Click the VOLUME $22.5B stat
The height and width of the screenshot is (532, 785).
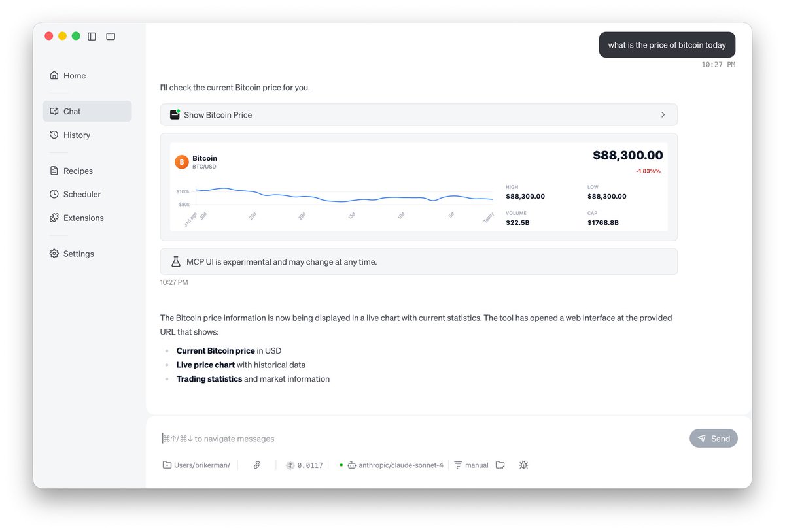point(516,218)
